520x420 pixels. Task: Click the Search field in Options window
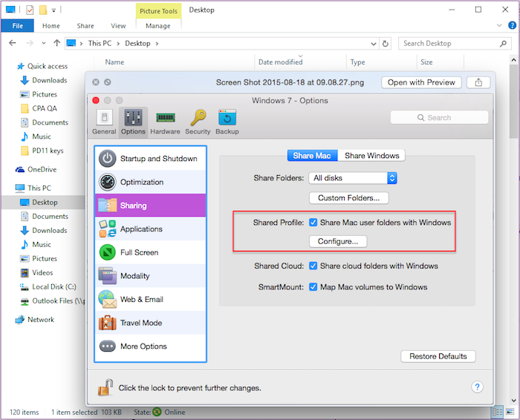click(439, 117)
